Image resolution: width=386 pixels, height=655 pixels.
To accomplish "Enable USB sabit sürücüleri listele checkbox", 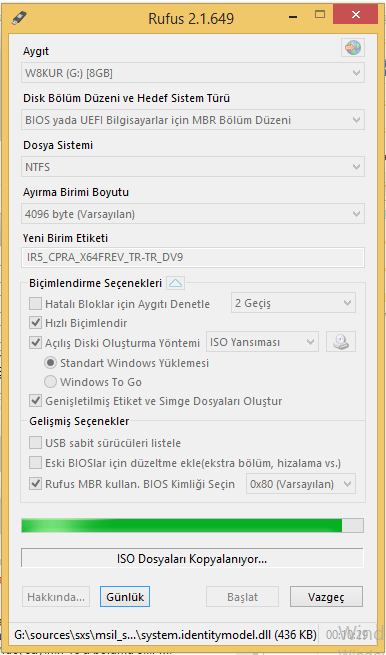I will pyautogui.click(x=35, y=443).
